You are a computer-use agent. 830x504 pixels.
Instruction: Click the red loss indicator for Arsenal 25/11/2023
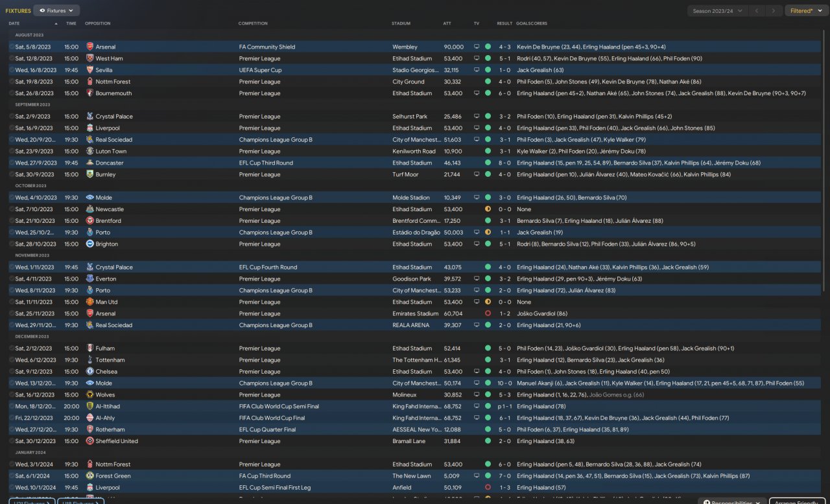[488, 314]
